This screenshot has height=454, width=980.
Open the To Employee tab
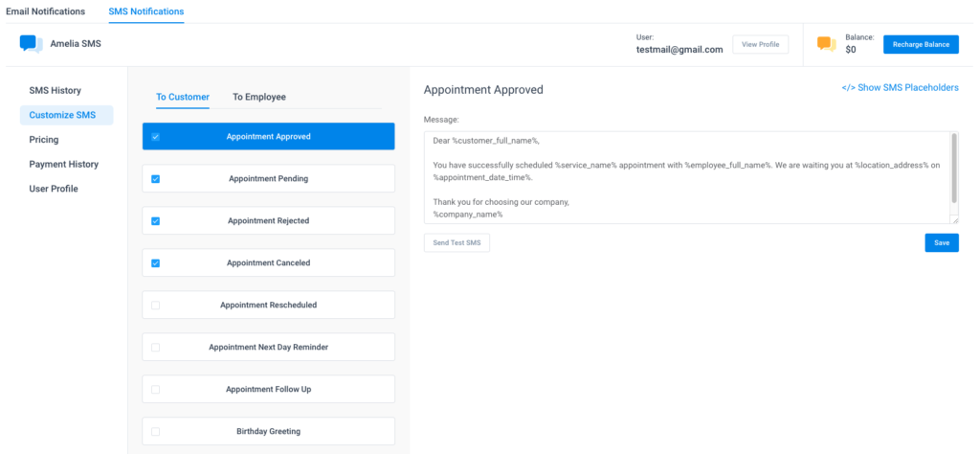tap(259, 97)
